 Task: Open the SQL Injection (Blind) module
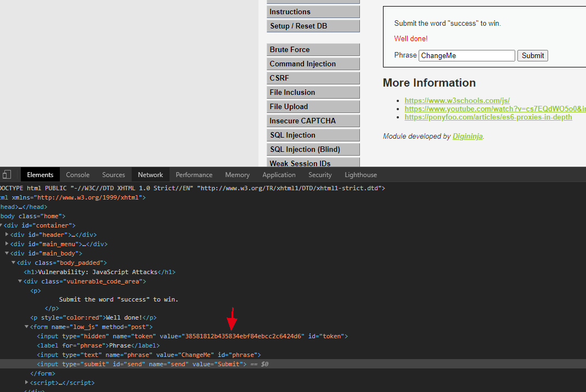click(313, 149)
